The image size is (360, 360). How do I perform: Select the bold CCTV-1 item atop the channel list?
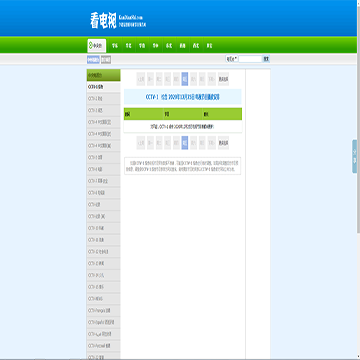[x=103, y=87]
